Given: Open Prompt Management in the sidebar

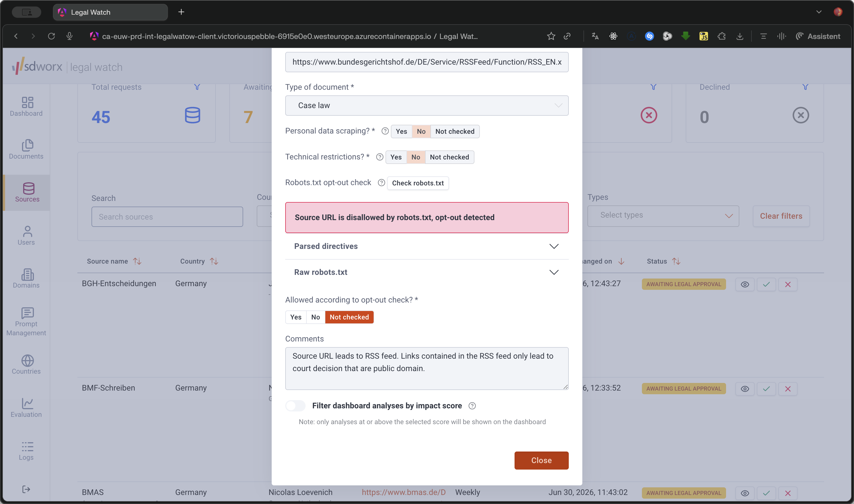Looking at the screenshot, I should (26, 321).
